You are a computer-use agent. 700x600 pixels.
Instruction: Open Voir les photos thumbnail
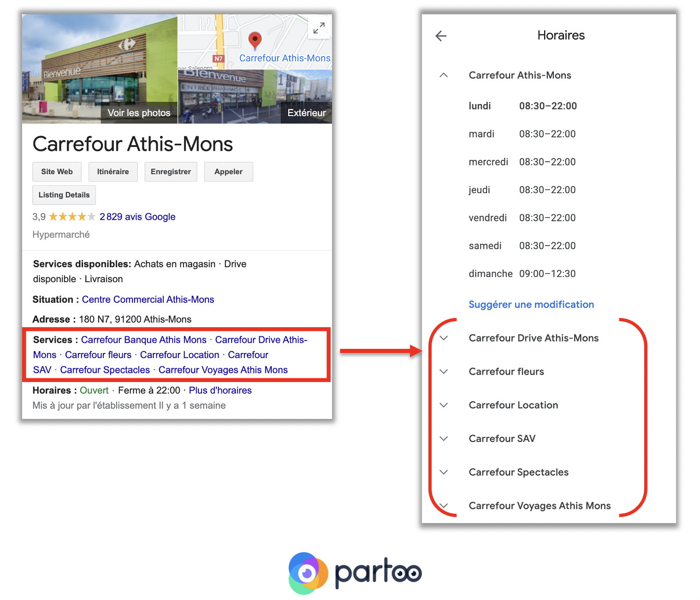(100, 69)
